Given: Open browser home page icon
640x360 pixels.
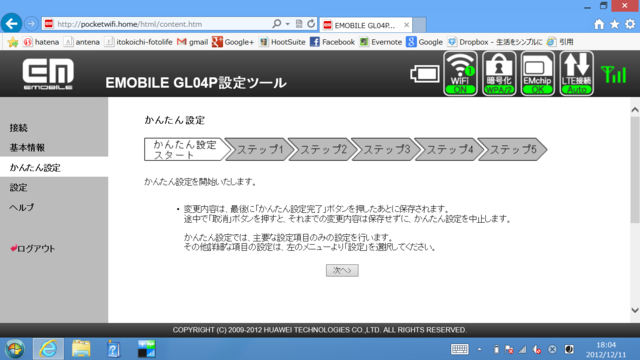Looking at the screenshot, I should pyautogui.click(x=599, y=24).
